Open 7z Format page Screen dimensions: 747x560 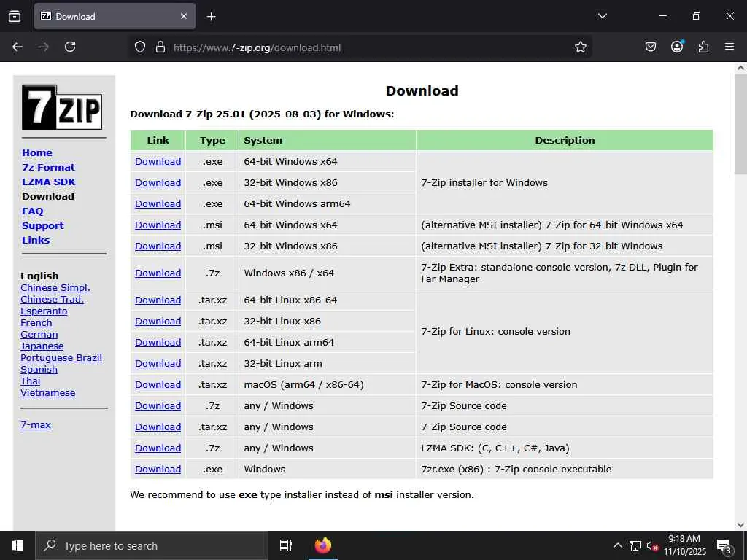coord(49,168)
